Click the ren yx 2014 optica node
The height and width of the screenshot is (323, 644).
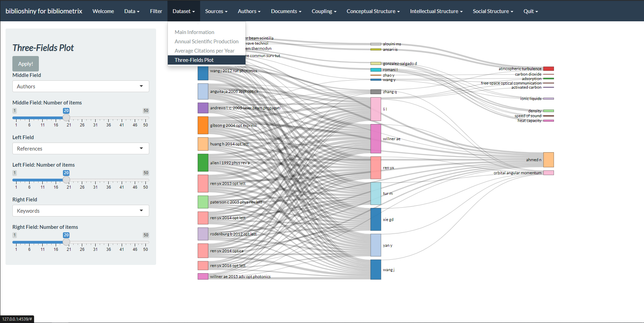(203, 251)
